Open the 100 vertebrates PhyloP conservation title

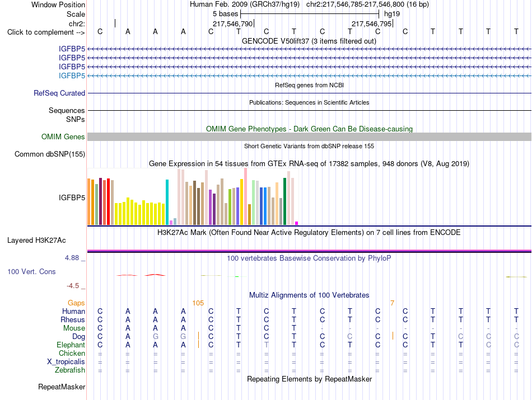pos(309,258)
